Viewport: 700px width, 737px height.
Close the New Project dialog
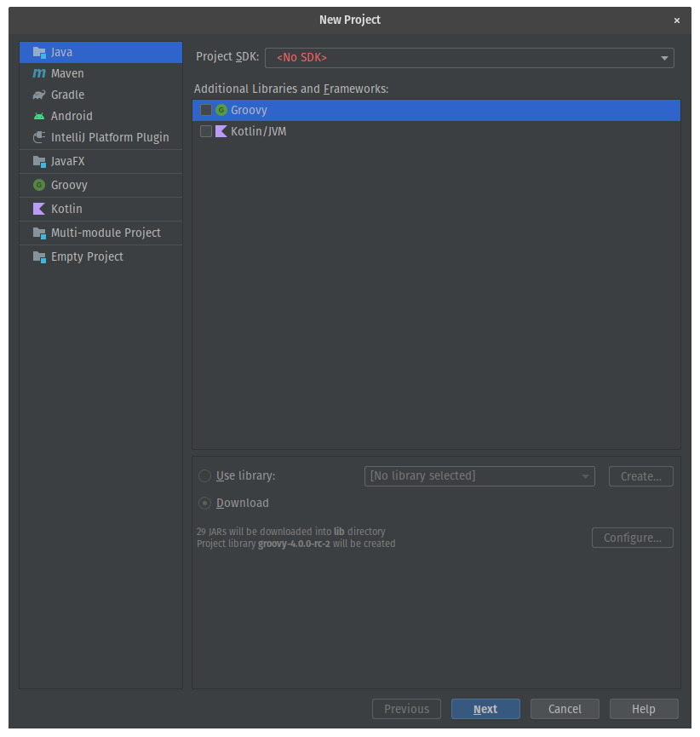pyautogui.click(x=676, y=20)
